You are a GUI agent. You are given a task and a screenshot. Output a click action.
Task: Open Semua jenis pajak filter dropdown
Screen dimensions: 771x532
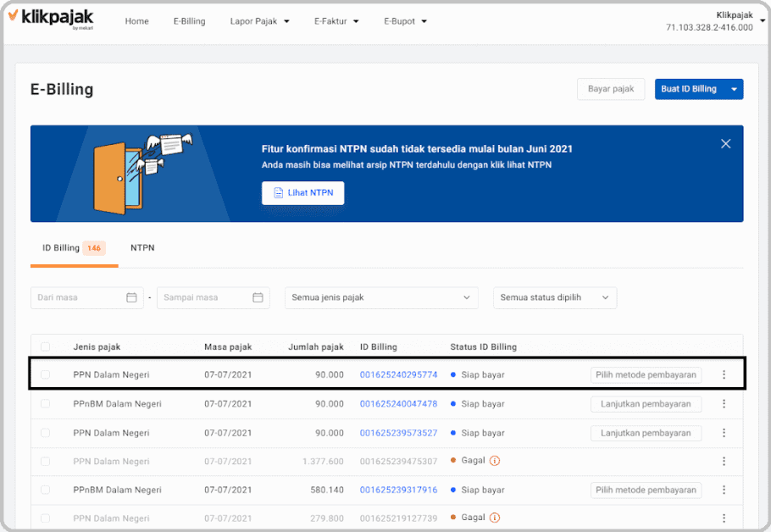(381, 297)
